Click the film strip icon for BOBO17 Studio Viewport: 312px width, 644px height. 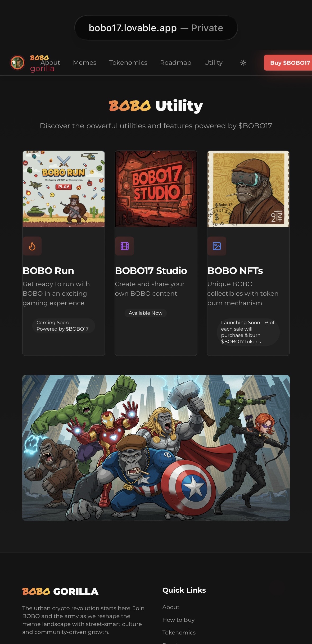pos(125,246)
